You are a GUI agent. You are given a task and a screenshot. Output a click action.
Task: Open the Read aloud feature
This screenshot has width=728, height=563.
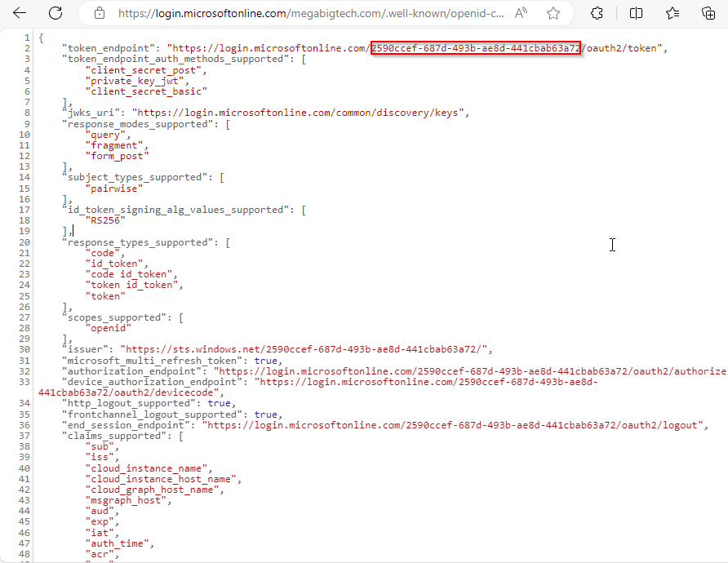pos(521,13)
